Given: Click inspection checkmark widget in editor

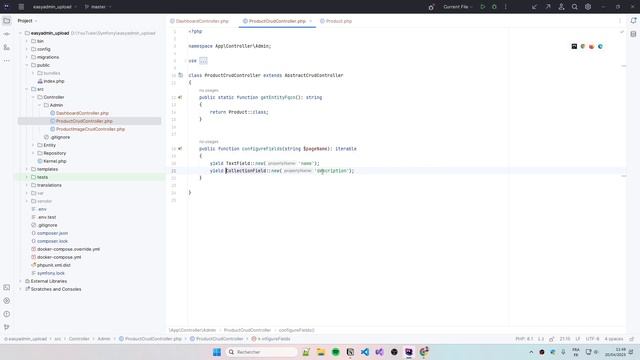Looking at the screenshot, I should tap(622, 32).
